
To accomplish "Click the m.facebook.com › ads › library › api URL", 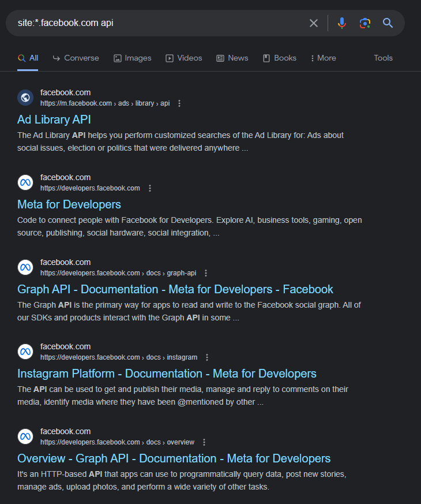I will (x=105, y=103).
